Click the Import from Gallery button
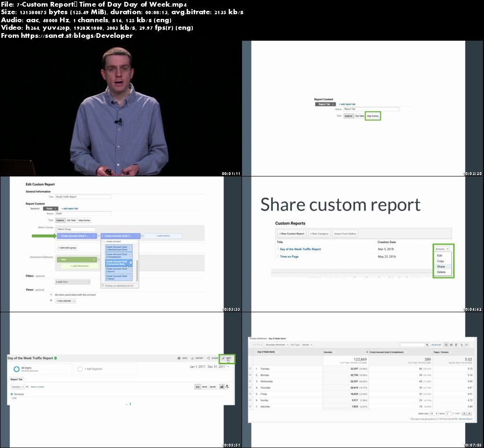This screenshot has height=448, width=484. [x=345, y=234]
